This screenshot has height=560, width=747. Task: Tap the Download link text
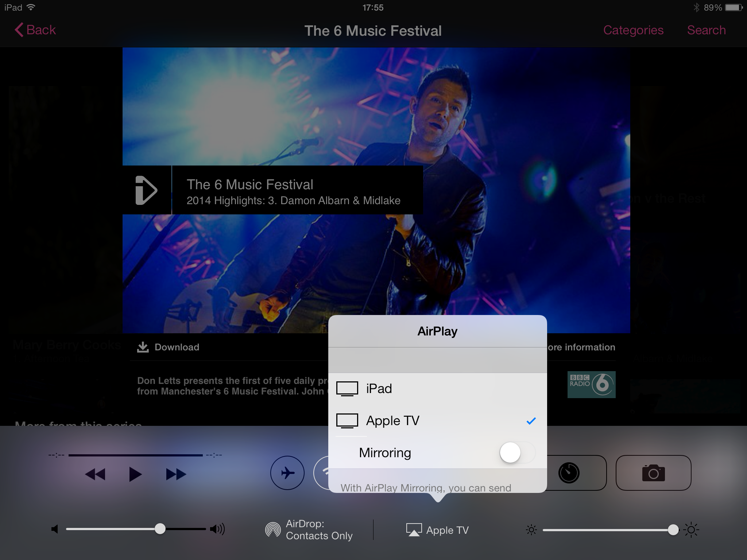[x=177, y=347]
